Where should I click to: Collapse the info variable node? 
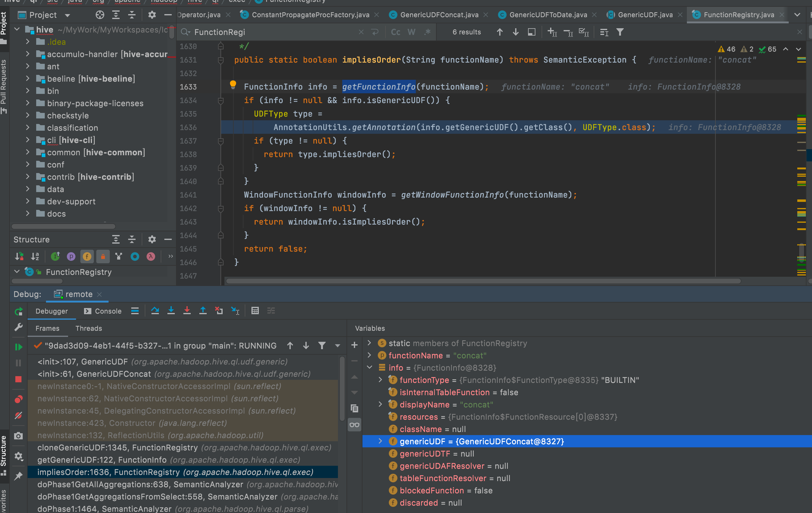(370, 368)
